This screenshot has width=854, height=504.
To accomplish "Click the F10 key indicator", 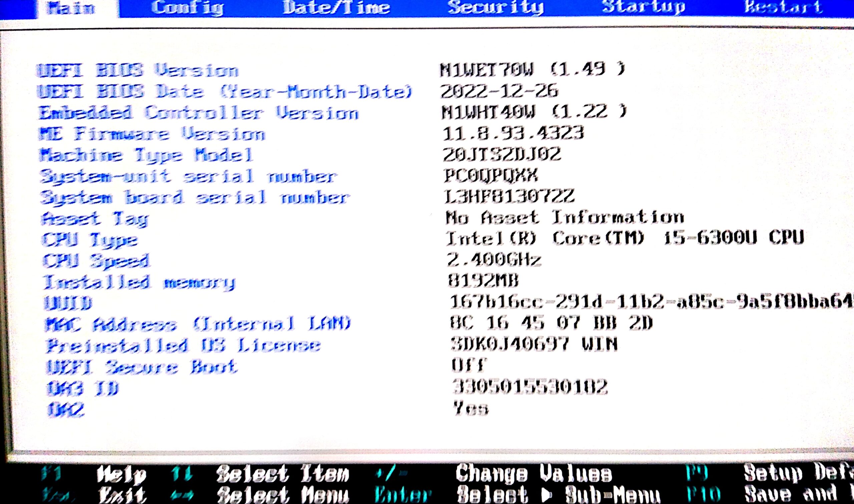I will point(703,494).
